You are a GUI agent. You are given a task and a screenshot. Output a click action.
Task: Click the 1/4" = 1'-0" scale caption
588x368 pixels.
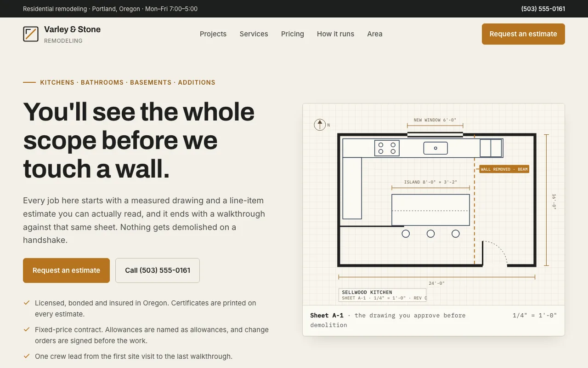535,316
